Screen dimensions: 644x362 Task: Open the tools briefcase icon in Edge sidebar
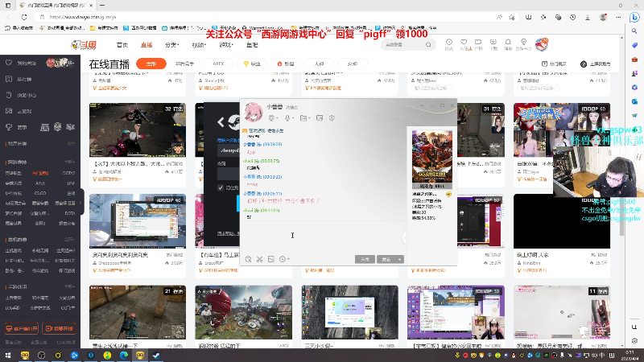coord(634,60)
